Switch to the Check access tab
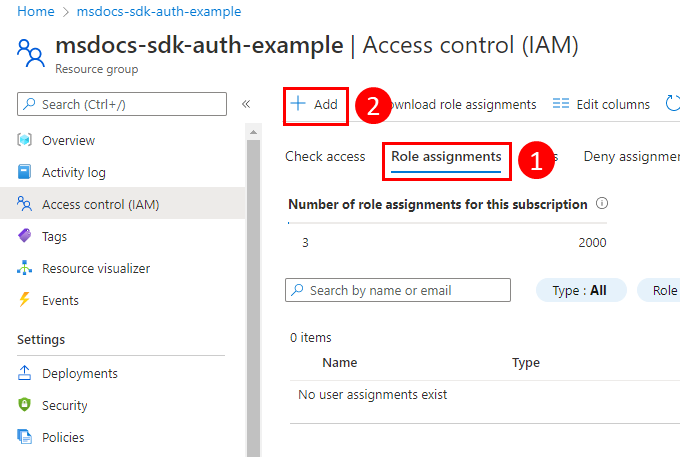Viewport: 680px width, 457px height. (325, 157)
